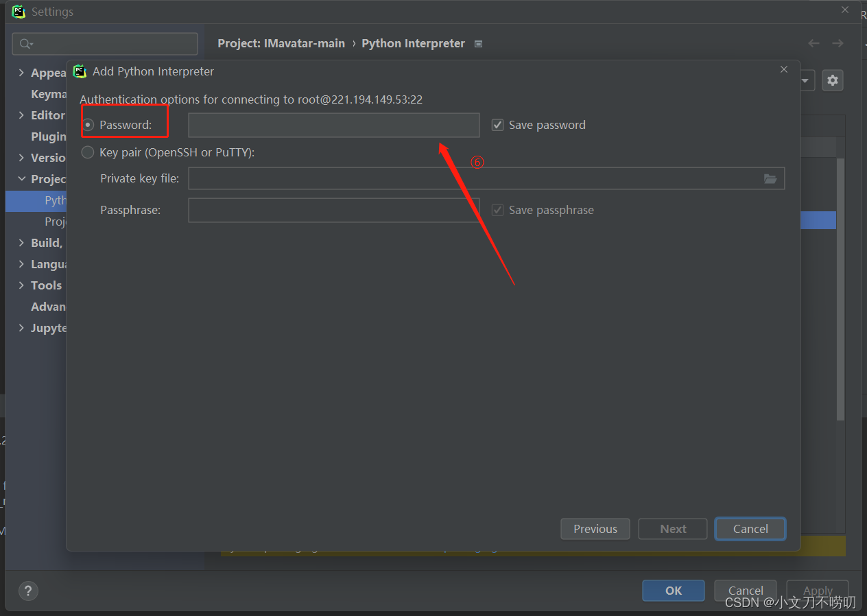867x616 pixels.
Task: Expand the Version Control settings node
Action: pos(21,158)
